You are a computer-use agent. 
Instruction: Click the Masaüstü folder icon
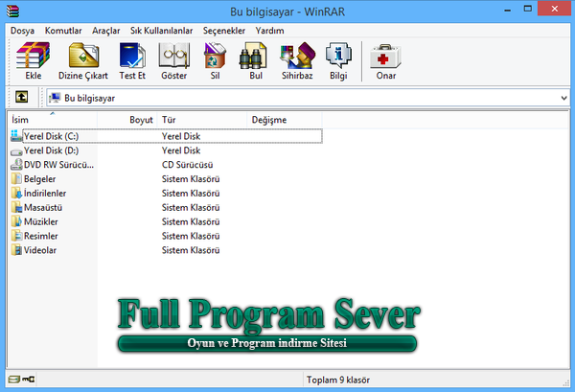[x=16, y=207]
